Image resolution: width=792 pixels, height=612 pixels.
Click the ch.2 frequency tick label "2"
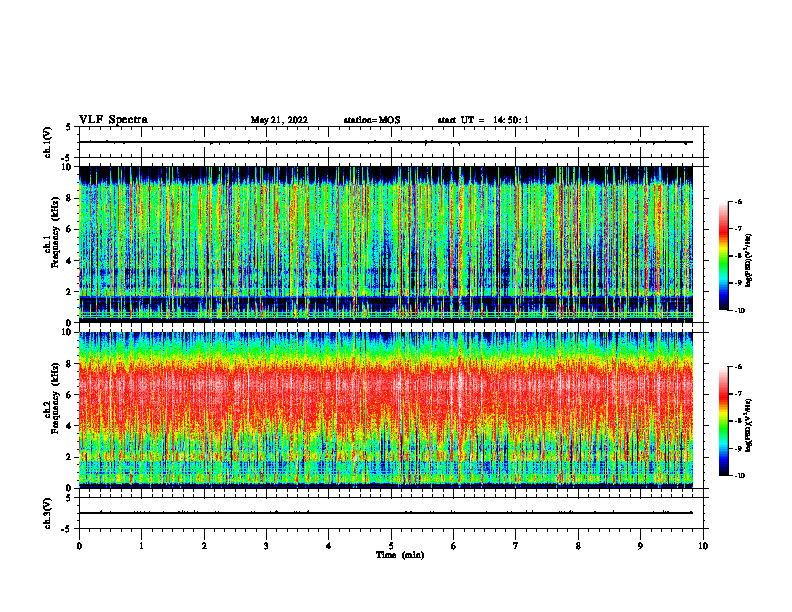tap(70, 457)
